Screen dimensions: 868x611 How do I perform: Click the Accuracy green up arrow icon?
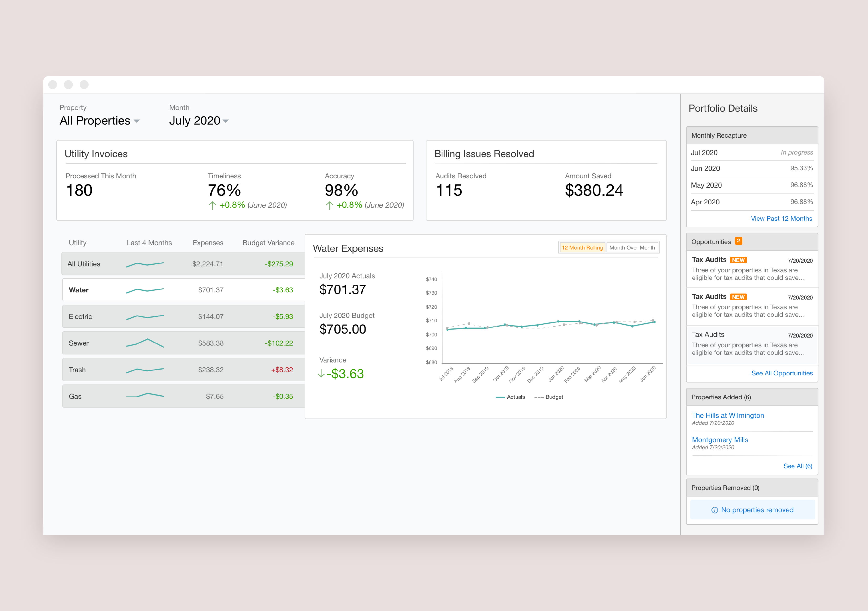(329, 205)
